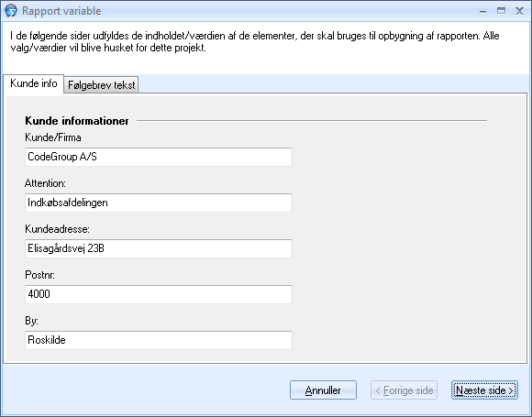Open the Følgebrev tekst tab

click(x=102, y=84)
